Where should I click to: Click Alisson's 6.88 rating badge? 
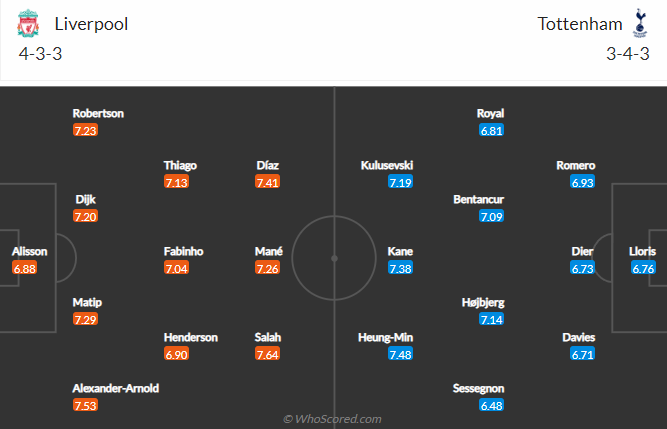coord(25,268)
